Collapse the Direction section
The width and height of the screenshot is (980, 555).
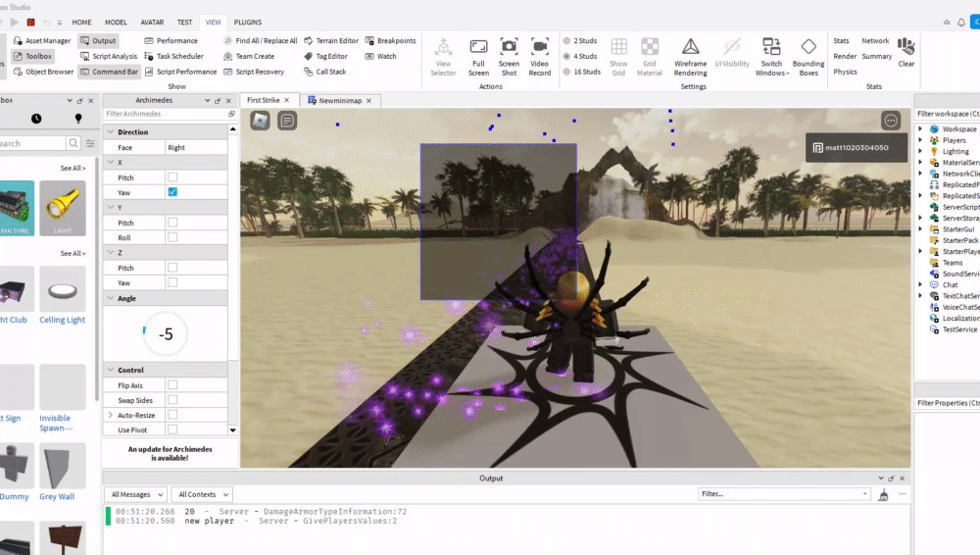tap(111, 132)
